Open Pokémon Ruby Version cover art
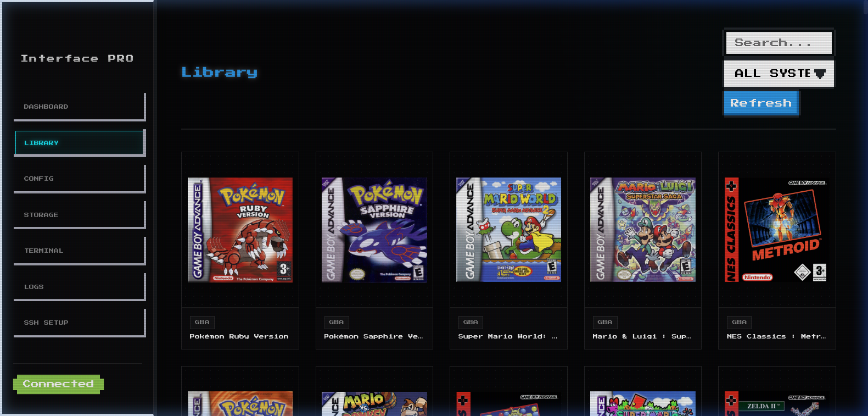The width and height of the screenshot is (868, 416). pos(240,230)
